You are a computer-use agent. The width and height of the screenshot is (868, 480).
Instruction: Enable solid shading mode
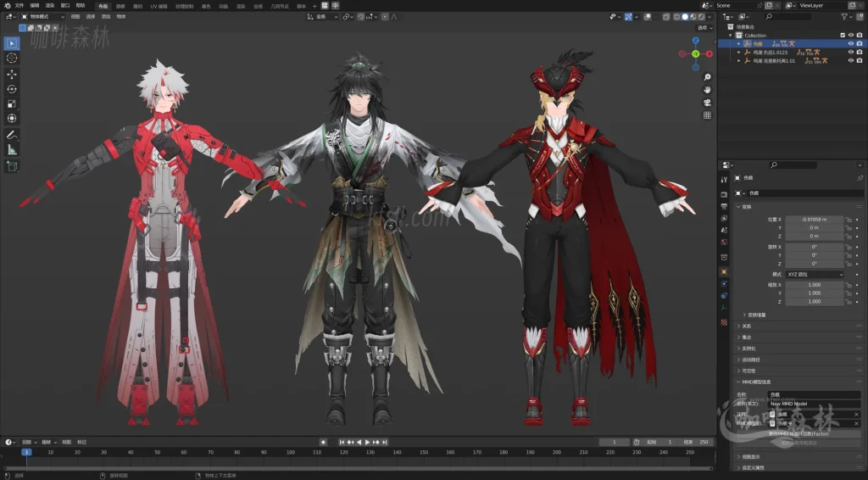(685, 17)
